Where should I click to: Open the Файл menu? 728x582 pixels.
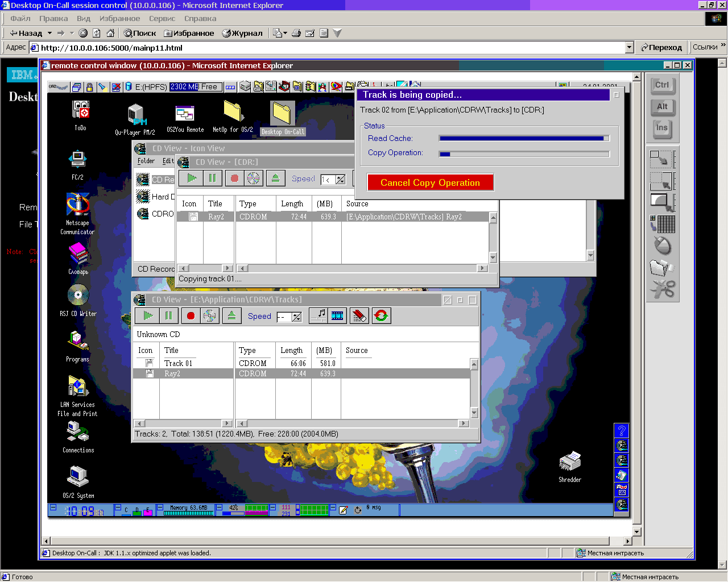20,18
